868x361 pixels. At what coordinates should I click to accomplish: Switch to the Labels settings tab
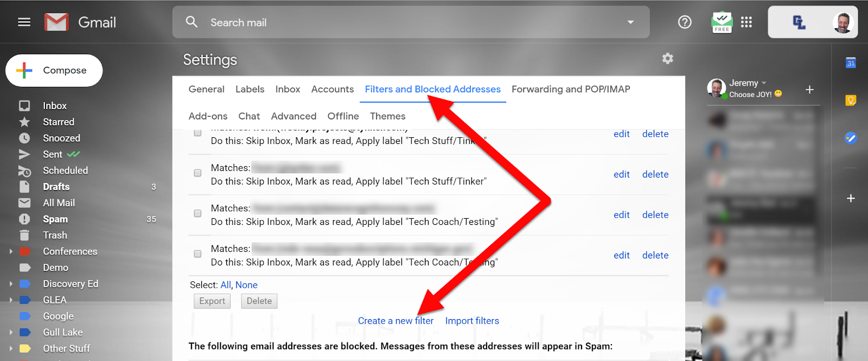[250, 89]
